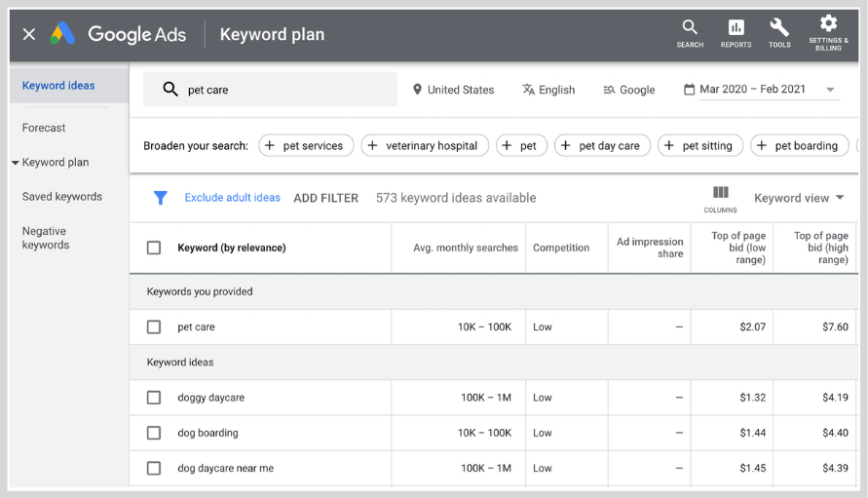The image size is (868, 498).
Task: Click plus icon on pet sitting chip
Action: click(668, 145)
